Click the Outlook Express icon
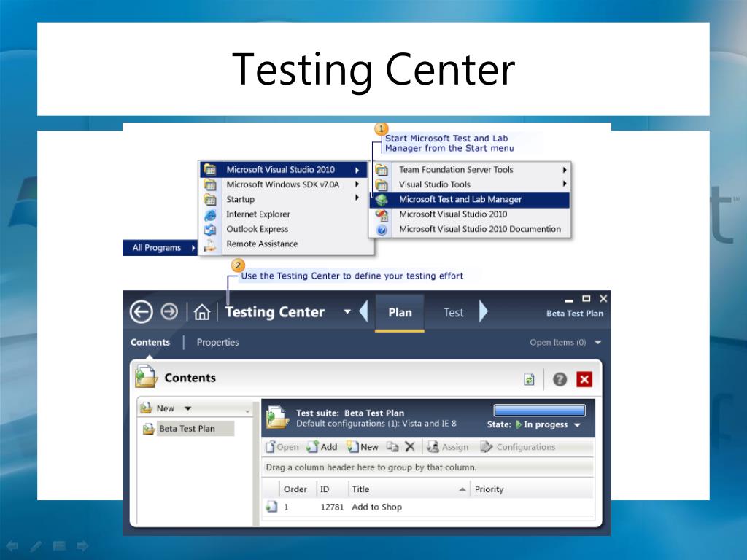747x560 pixels. [210, 230]
